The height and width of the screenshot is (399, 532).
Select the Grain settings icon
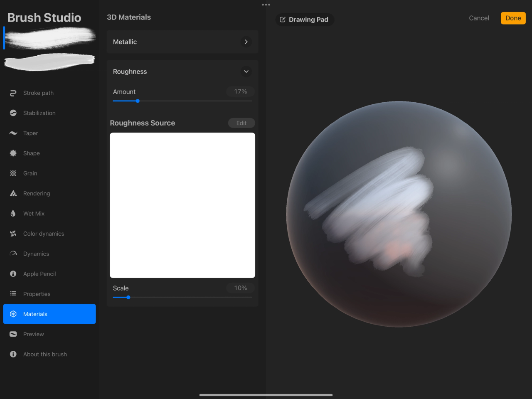13,173
